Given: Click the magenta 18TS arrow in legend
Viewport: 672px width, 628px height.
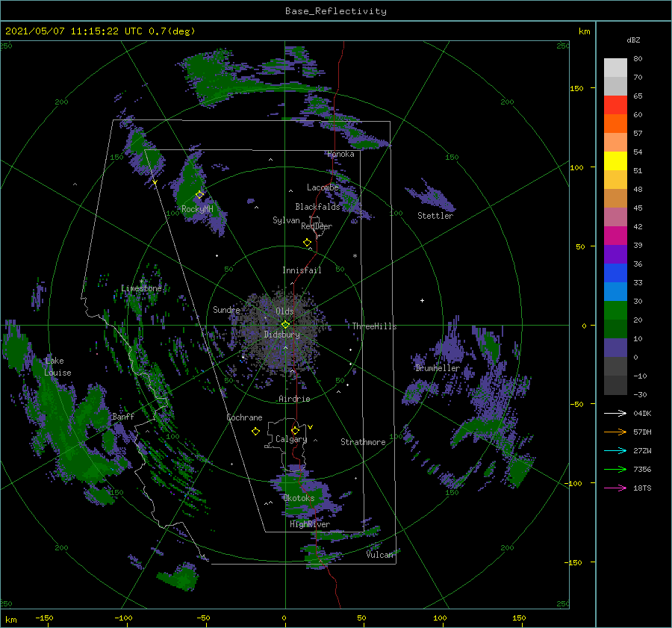Looking at the screenshot, I should tap(615, 488).
